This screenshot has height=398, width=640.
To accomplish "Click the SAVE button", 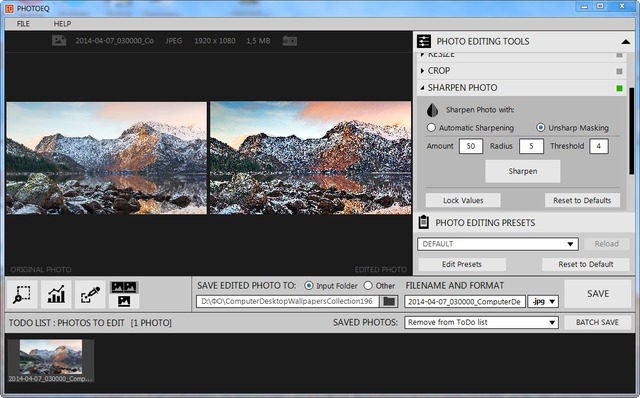I will 598,294.
